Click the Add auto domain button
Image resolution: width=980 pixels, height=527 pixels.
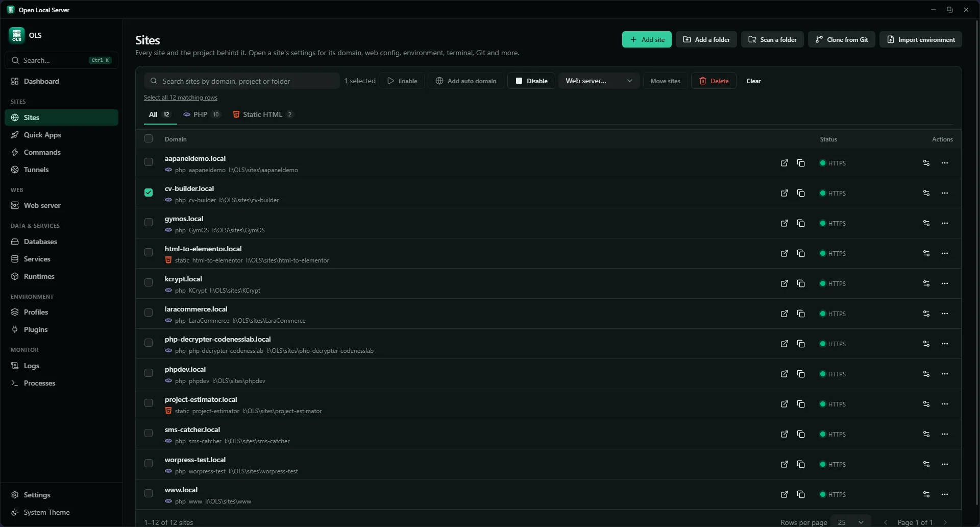click(465, 81)
